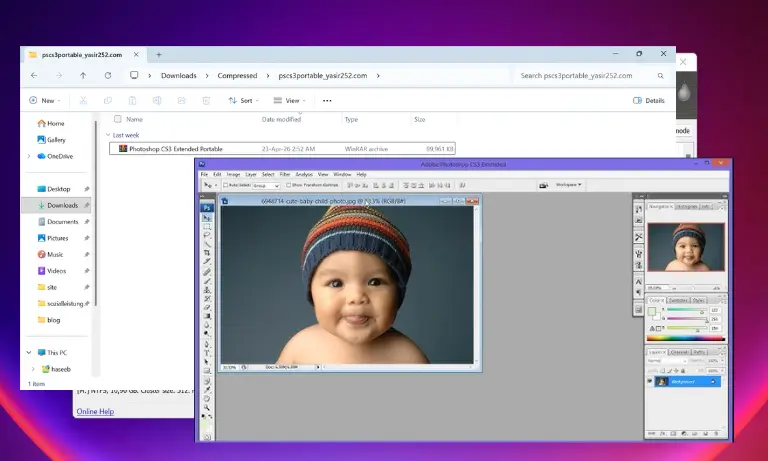Click the Compressed breadcrumb segment
Screen dimensions: 768x461
(x=237, y=75)
